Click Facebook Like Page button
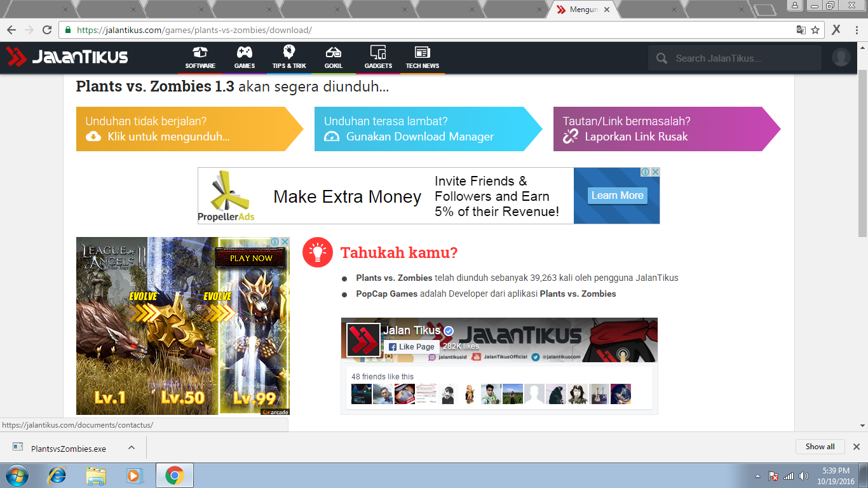 411,347
